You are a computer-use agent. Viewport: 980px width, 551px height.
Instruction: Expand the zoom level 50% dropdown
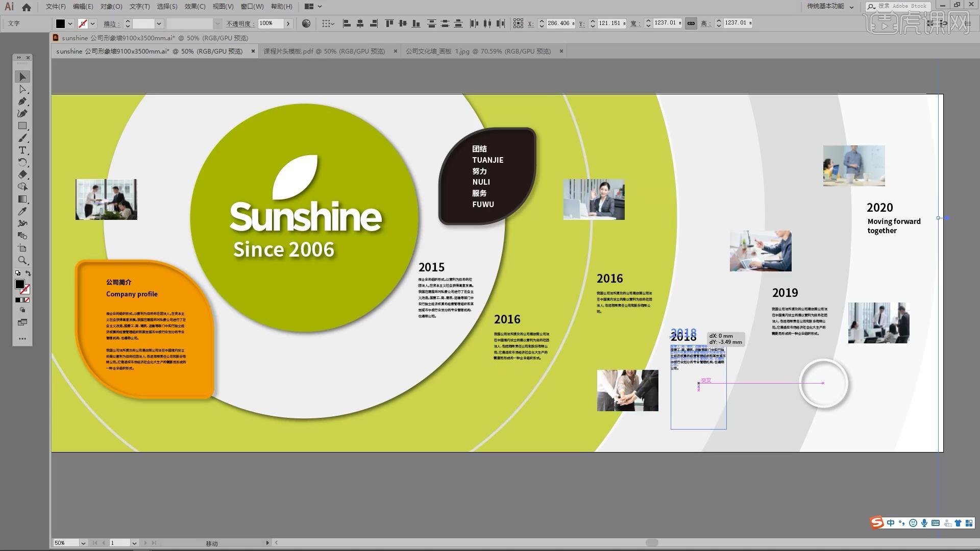83,543
